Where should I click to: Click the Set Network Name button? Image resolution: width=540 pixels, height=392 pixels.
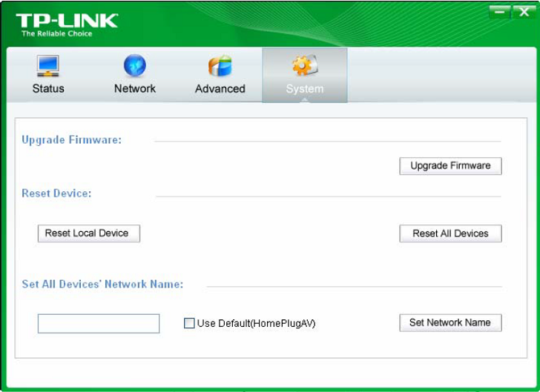click(450, 323)
